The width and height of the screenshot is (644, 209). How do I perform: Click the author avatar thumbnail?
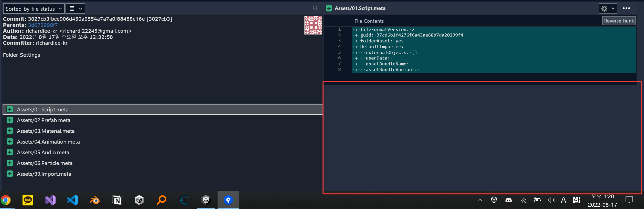coord(313,25)
